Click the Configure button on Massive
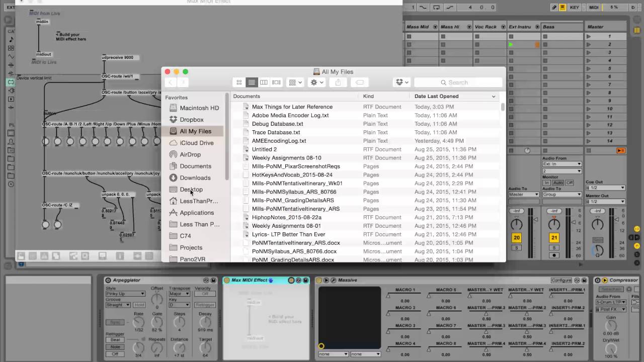The width and height of the screenshot is (644, 362). click(561, 280)
